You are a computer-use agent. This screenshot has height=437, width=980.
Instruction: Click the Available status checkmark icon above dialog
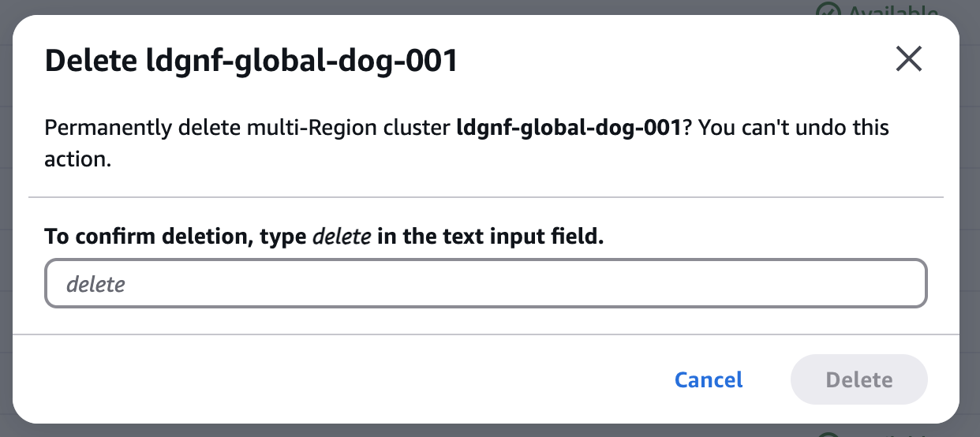coord(829,11)
